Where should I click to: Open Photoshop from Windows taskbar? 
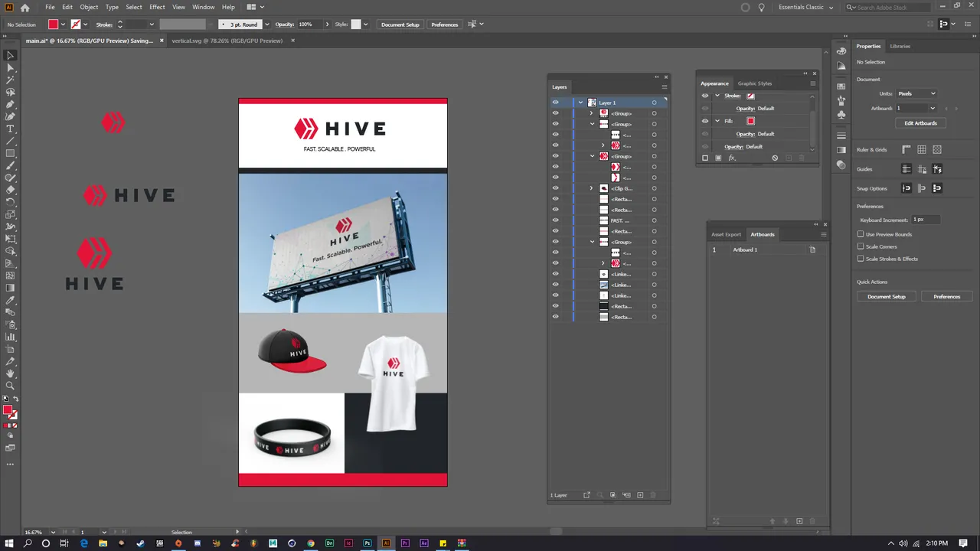pos(367,543)
